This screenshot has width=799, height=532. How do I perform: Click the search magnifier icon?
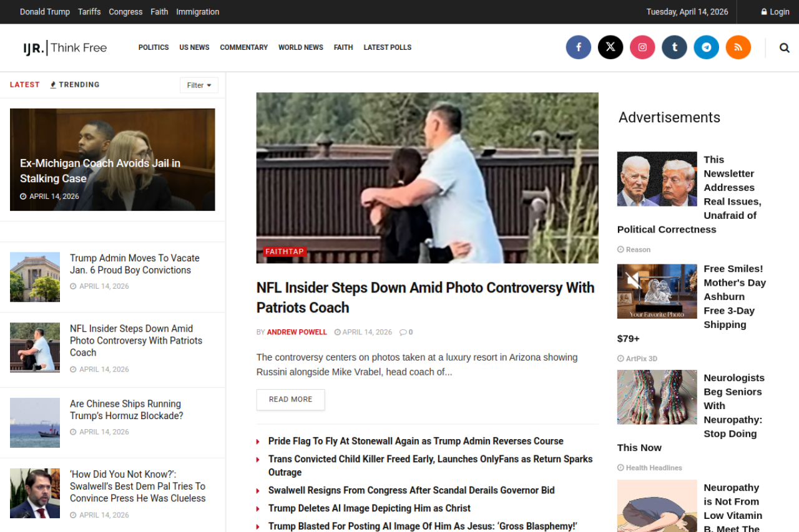click(x=785, y=47)
